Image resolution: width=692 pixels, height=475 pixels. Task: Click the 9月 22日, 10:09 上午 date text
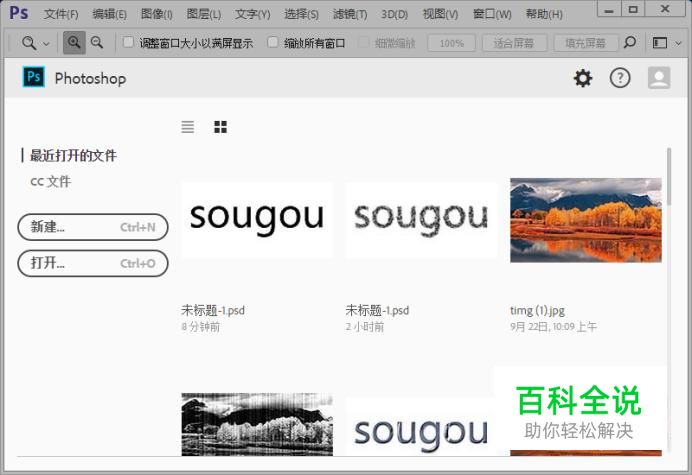[x=553, y=327]
